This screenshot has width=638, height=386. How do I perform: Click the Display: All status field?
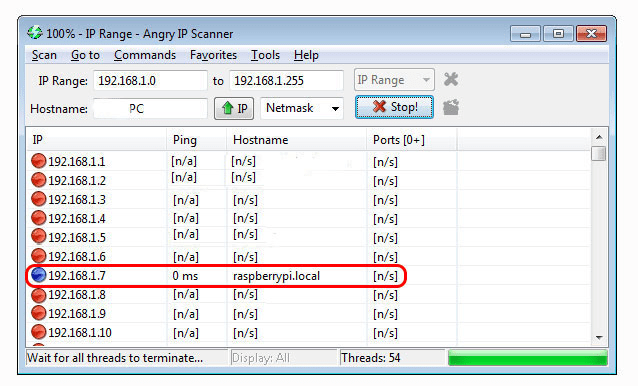click(x=284, y=358)
